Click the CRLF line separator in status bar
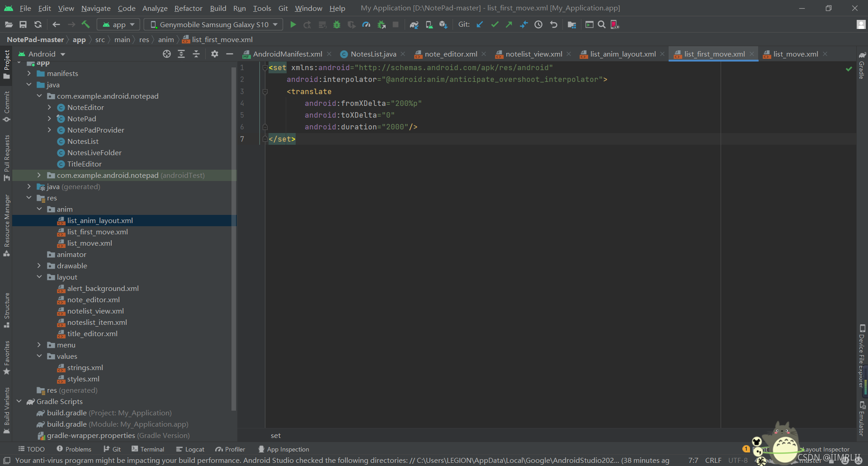Viewport: 868px width, 466px height. (x=713, y=460)
